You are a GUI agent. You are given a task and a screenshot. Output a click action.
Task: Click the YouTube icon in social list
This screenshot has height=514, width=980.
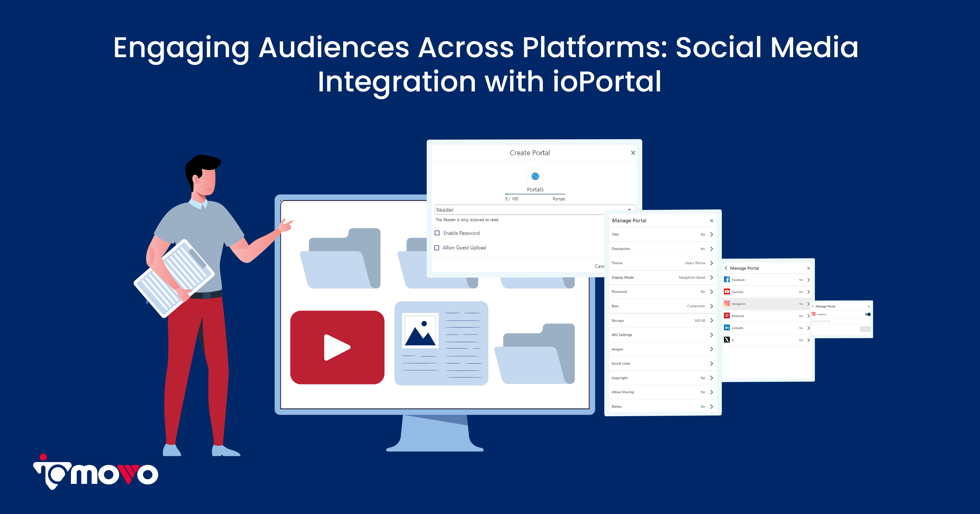tap(727, 292)
